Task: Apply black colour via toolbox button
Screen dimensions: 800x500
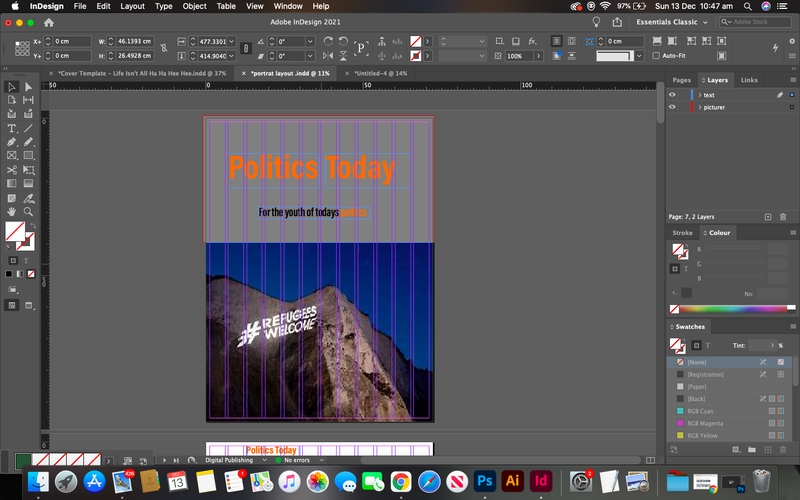Action: point(9,274)
